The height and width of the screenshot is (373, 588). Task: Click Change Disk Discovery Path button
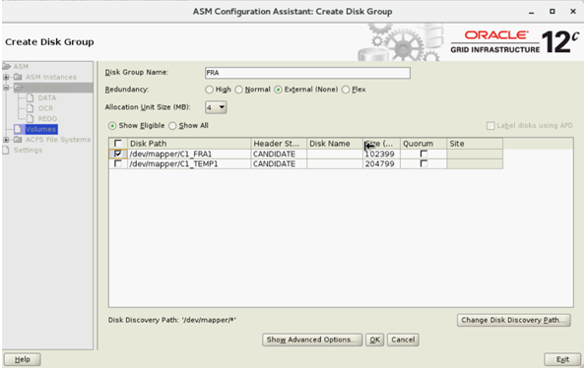(514, 320)
